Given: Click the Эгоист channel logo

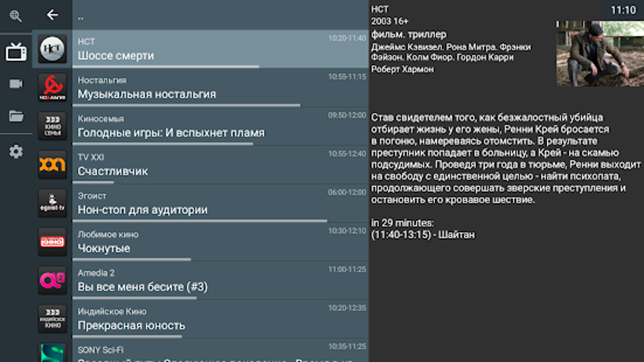Looking at the screenshot, I should pos(52,203).
